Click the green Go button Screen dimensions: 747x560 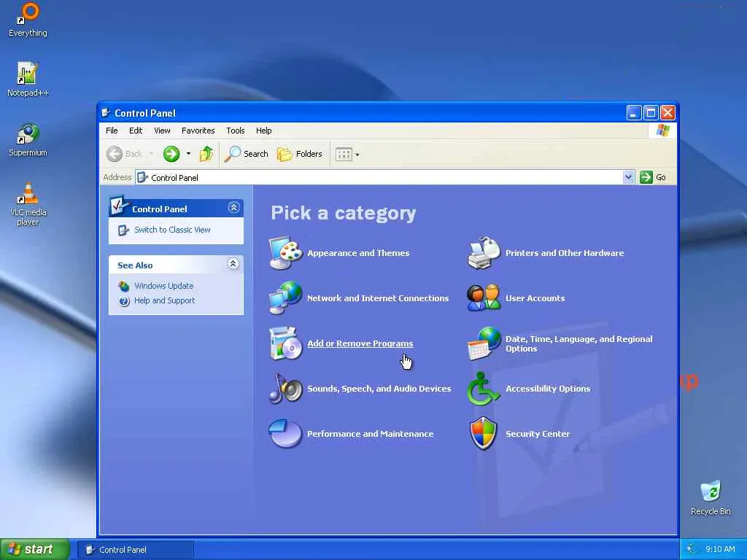click(x=653, y=178)
